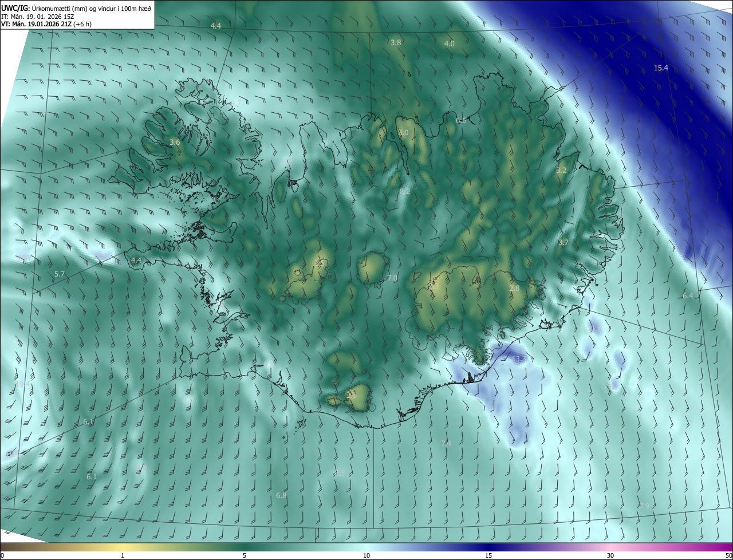Image resolution: width=733 pixels, height=560 pixels.
Task: Click the title text 'Úrkomumætti (mm) og vindur í 100m hæð'
Action: [x=92, y=8]
